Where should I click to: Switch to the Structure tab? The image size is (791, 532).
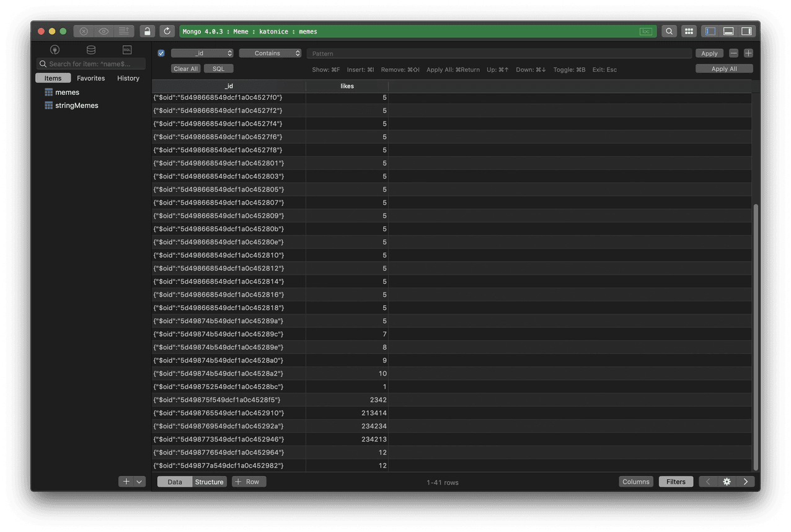209,482
